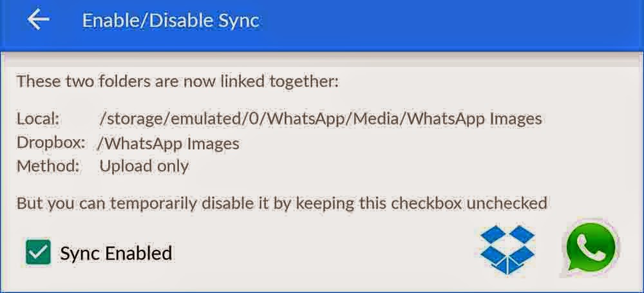Select the local WhatsApp Images folder path

(320, 120)
